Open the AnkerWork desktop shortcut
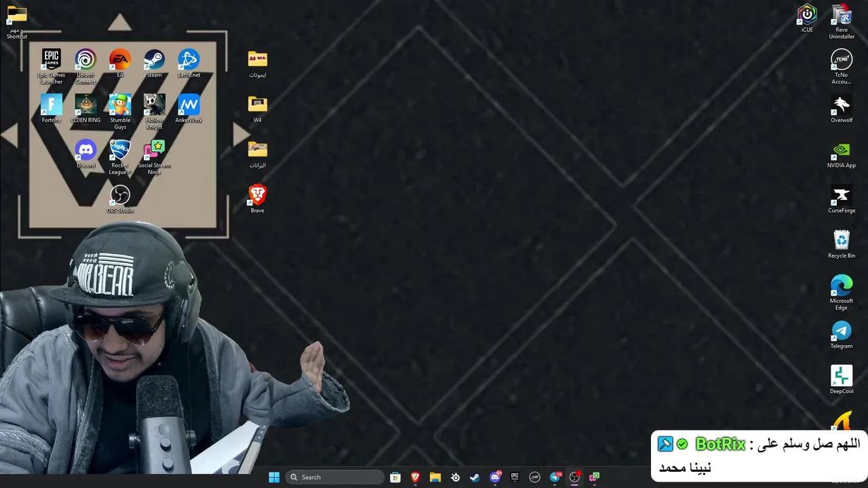This screenshot has width=868, height=488. pos(189,108)
